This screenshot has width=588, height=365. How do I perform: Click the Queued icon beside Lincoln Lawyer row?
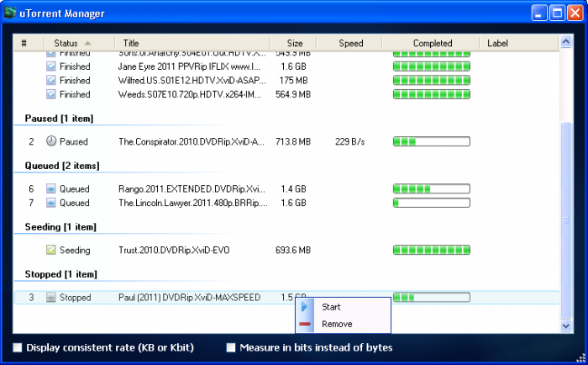(x=50, y=203)
